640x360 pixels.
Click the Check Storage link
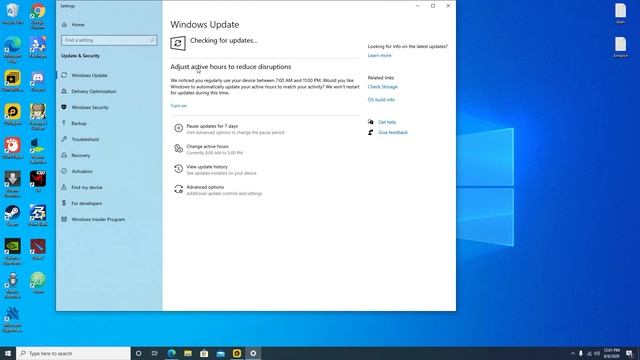382,87
